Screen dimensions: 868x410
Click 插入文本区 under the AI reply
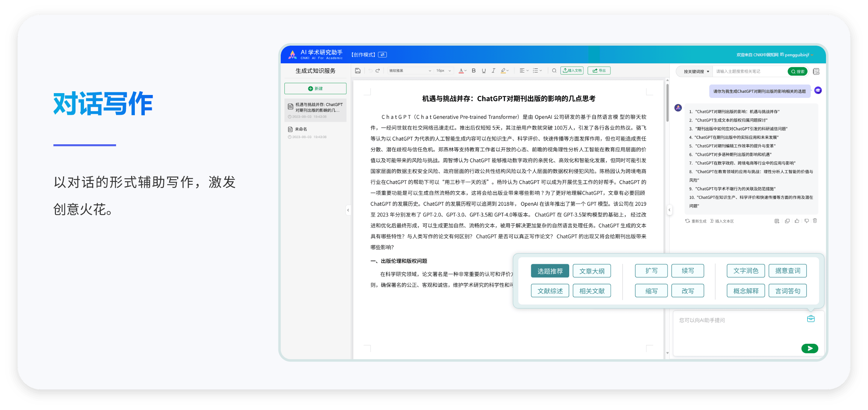tap(722, 221)
